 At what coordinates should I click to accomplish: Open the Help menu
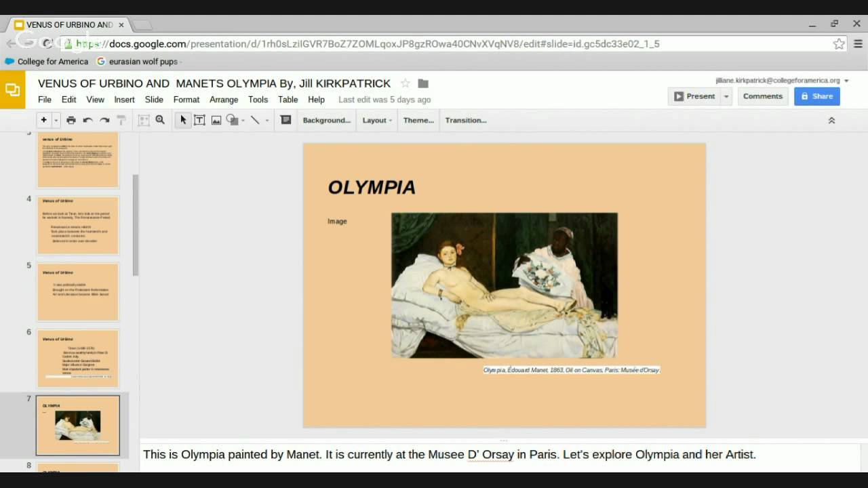tap(317, 100)
